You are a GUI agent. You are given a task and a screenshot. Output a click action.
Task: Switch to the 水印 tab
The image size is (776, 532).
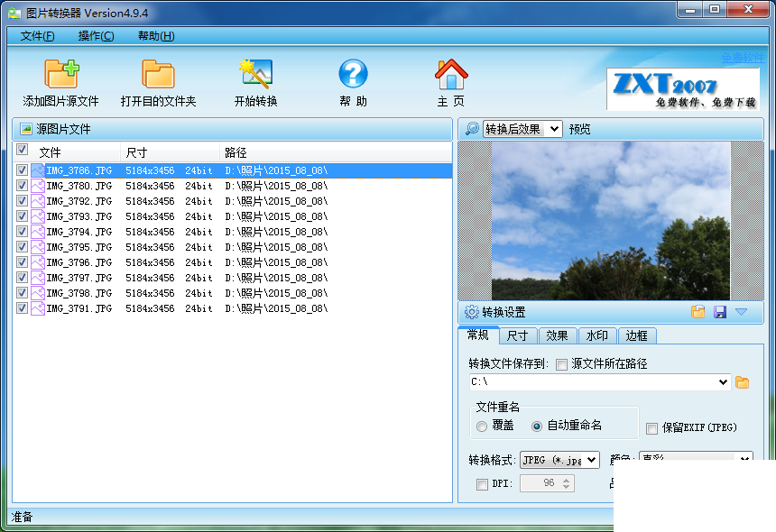pos(596,335)
